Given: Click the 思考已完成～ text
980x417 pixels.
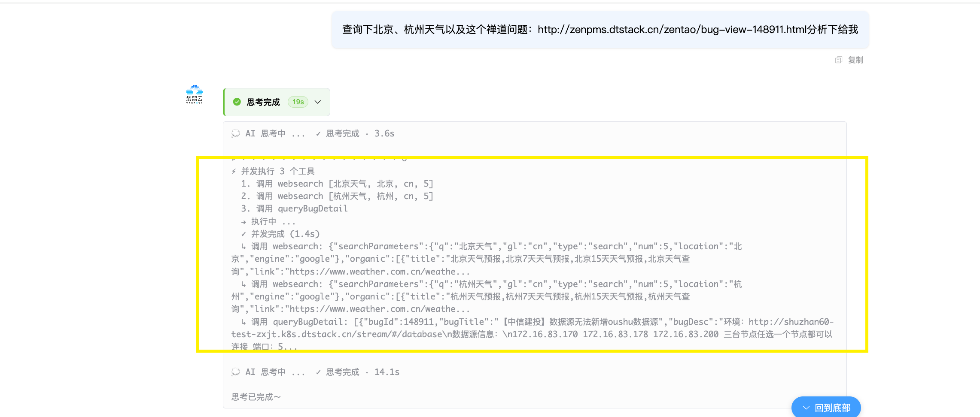Looking at the screenshot, I should pos(256,397).
